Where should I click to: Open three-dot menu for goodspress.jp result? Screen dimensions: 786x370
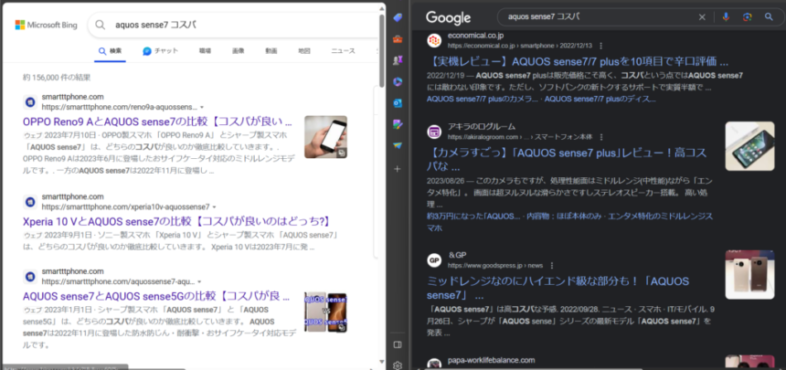552,265
